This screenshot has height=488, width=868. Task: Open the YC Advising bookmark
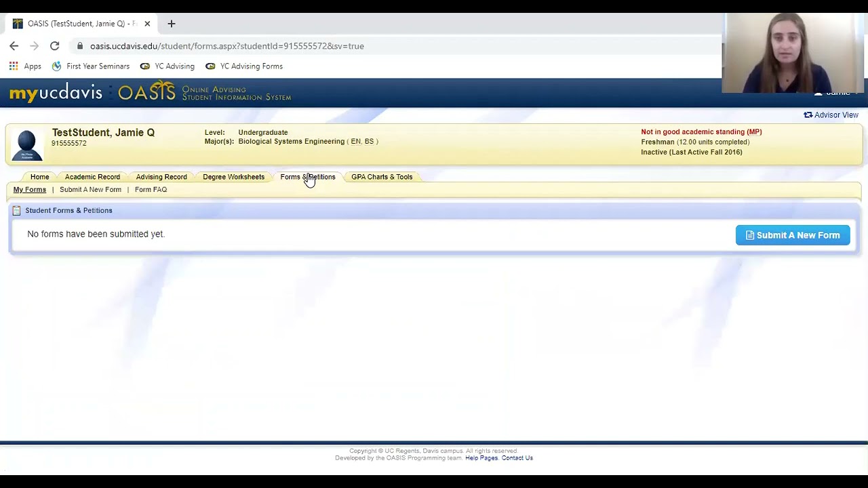[x=167, y=66]
